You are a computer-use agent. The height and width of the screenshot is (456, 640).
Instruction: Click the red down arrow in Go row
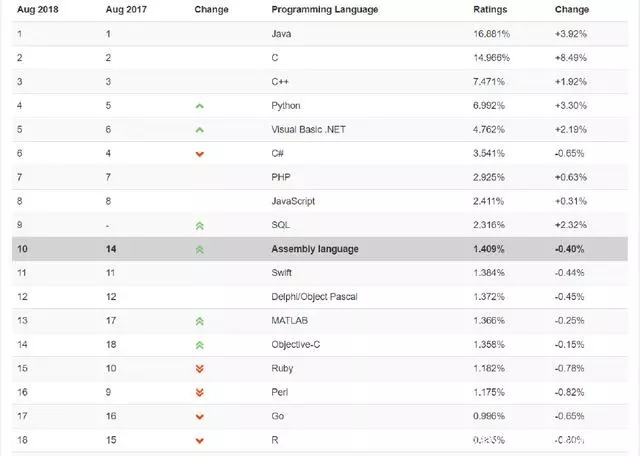pyautogui.click(x=199, y=417)
